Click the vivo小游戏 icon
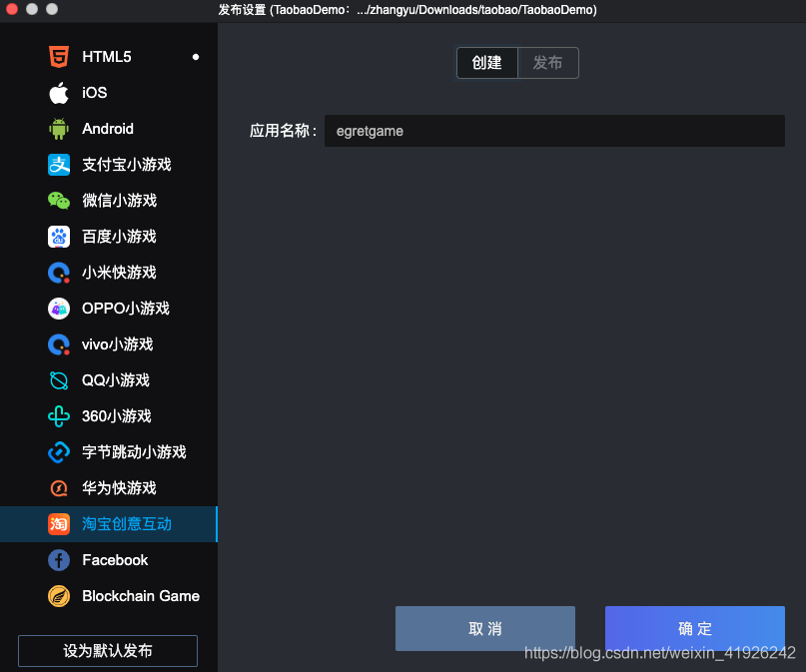 (x=59, y=344)
